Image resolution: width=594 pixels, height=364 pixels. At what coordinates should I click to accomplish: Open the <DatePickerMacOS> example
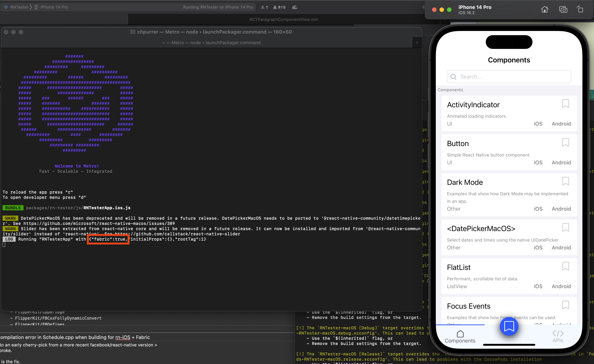481,228
